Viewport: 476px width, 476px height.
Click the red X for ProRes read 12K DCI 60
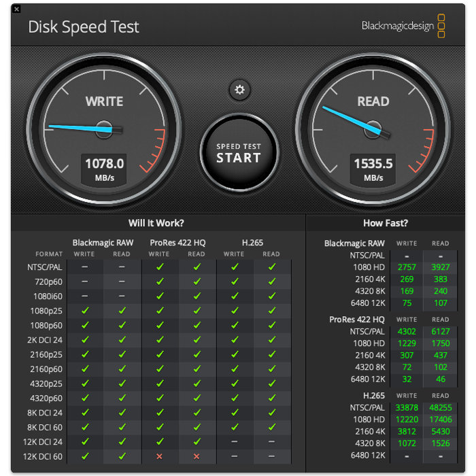[197, 456]
